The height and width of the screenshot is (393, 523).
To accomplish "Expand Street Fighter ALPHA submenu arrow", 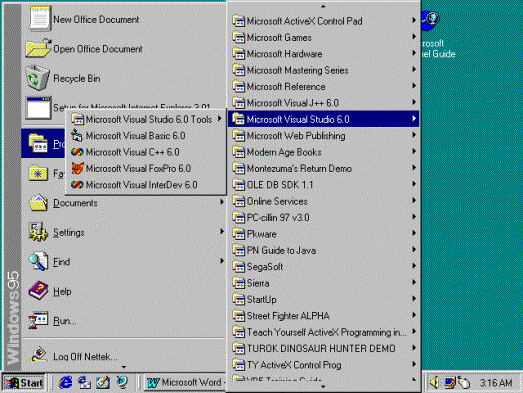I will [414, 315].
